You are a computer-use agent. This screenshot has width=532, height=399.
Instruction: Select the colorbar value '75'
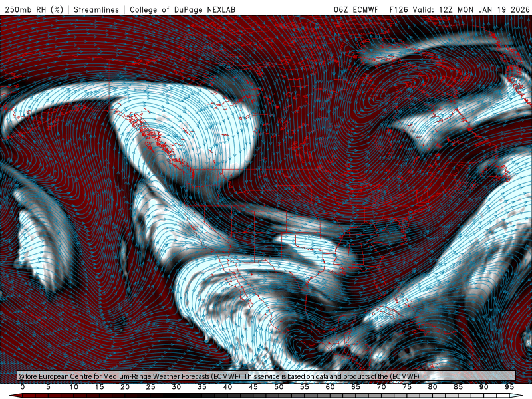407,387
